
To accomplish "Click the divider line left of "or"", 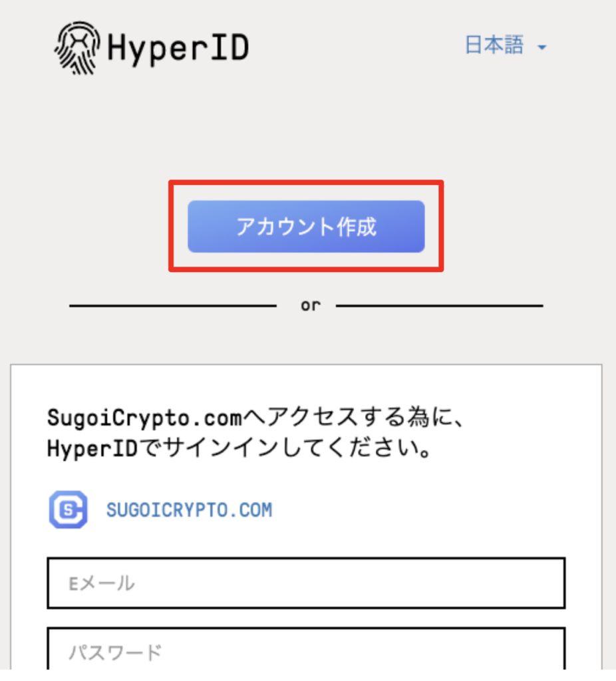I will tap(172, 306).
